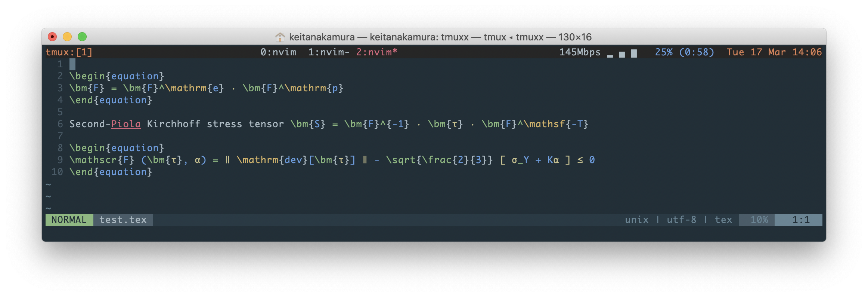Screen dimensions: 868x297
Task: Click the ≤ 0 at end of line 9
Action: click(x=586, y=160)
